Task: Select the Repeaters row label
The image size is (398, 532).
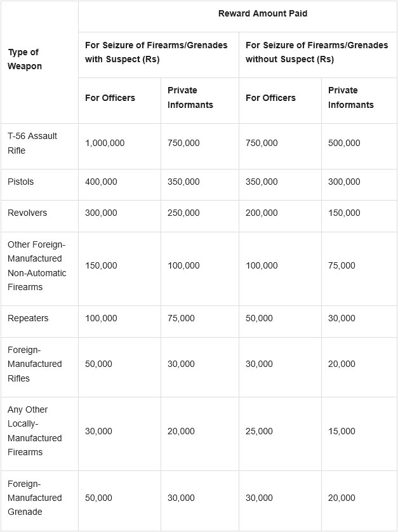Action: [28, 318]
